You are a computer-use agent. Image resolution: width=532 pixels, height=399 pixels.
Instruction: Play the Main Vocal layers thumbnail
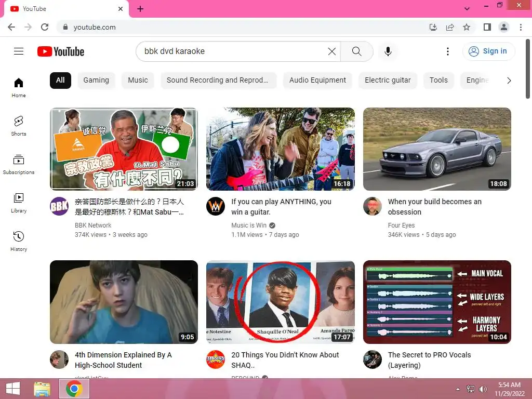pyautogui.click(x=437, y=302)
